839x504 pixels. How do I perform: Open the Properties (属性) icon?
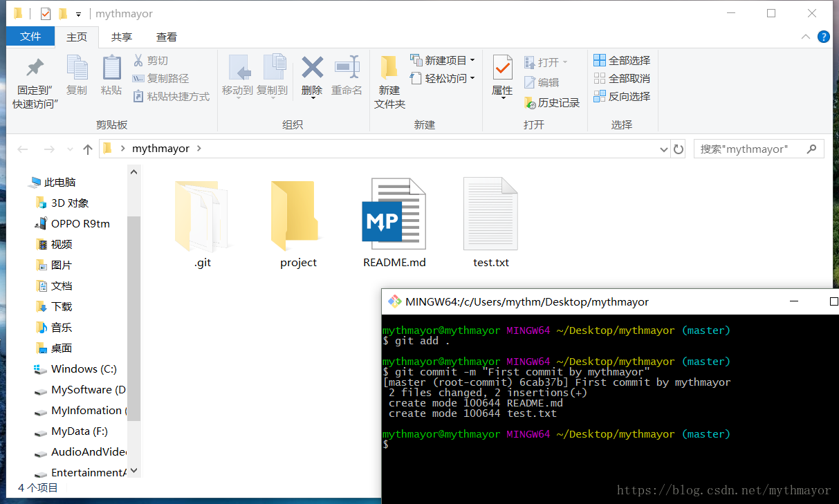(502, 68)
